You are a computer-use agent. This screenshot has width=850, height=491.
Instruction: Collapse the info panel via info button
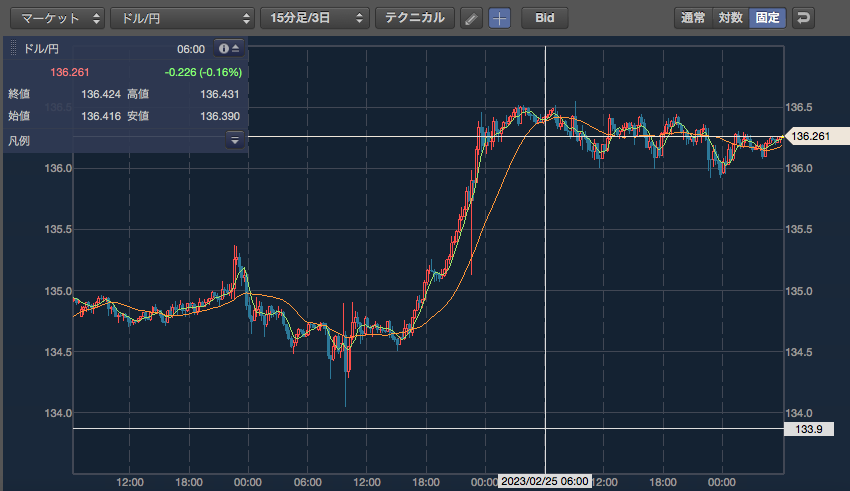(x=229, y=49)
